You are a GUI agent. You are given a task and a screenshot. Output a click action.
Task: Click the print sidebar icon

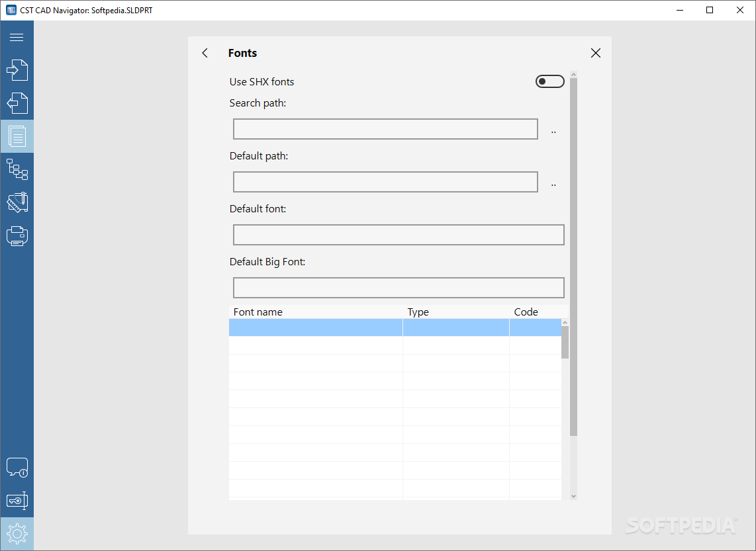pyautogui.click(x=17, y=236)
